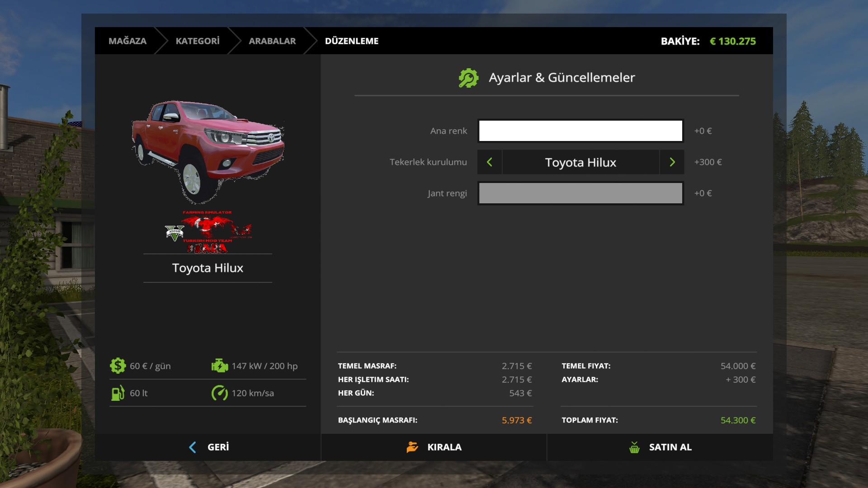Screen dimensions: 868x488
Task: Select next wheel setup option
Action: point(672,162)
